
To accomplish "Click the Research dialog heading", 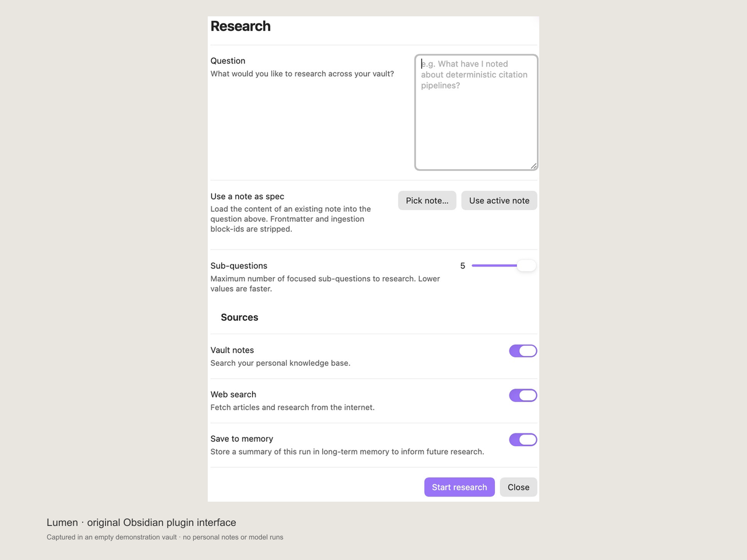I will click(240, 26).
